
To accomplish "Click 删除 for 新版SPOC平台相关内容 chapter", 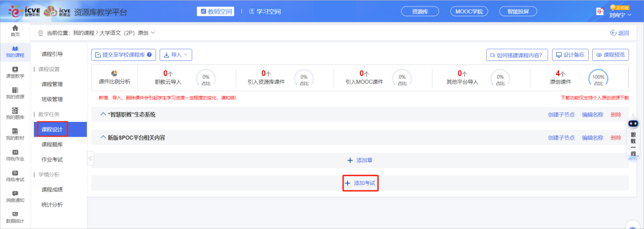I will (616, 138).
